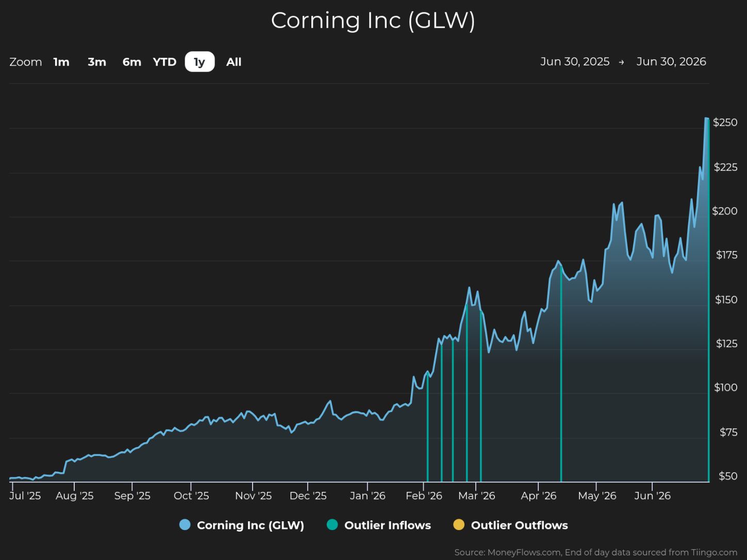The width and height of the screenshot is (747, 560).
Task: Click the Feb '26 x-axis label
Action: pos(424,496)
